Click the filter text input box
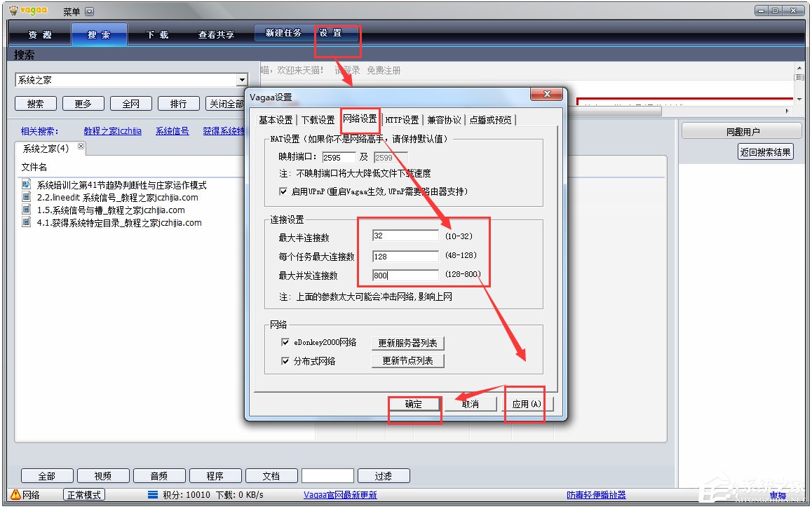Viewport: 812px width, 509px height. coord(327,476)
